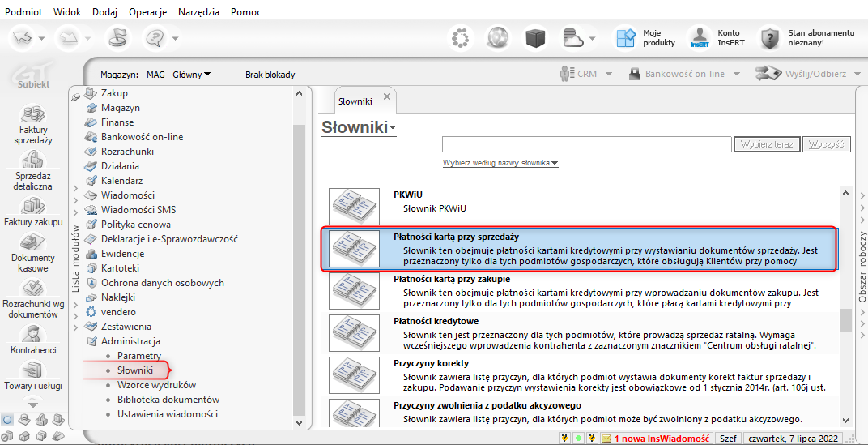Screen dimensions: 868x445
Task: Open the Bankowość on-line module
Action: pos(142,136)
